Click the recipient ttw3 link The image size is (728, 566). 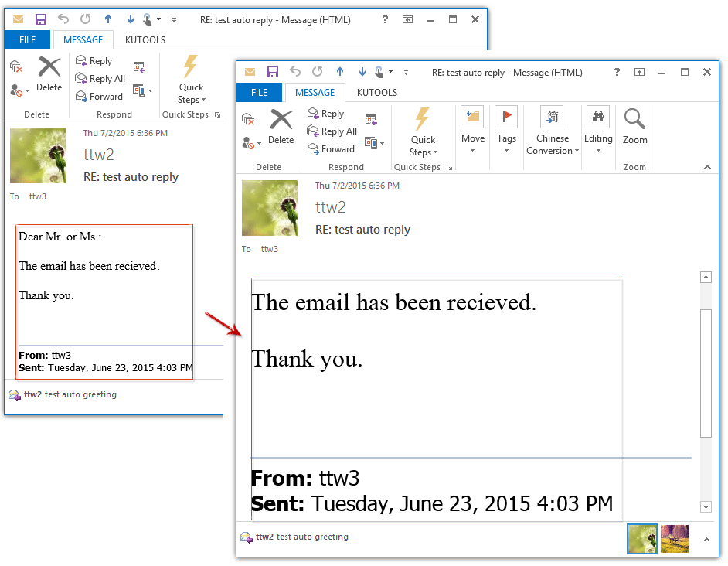269,249
